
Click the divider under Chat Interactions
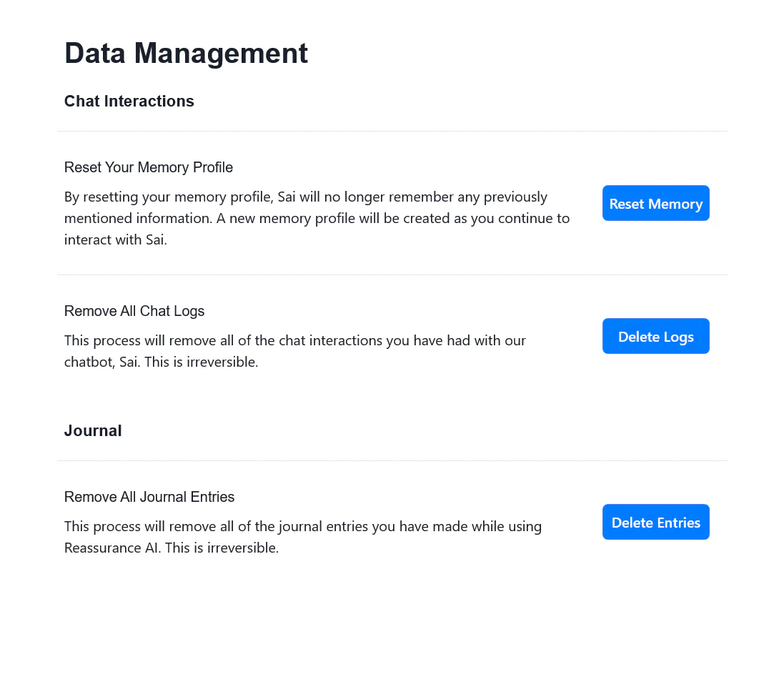click(392, 131)
